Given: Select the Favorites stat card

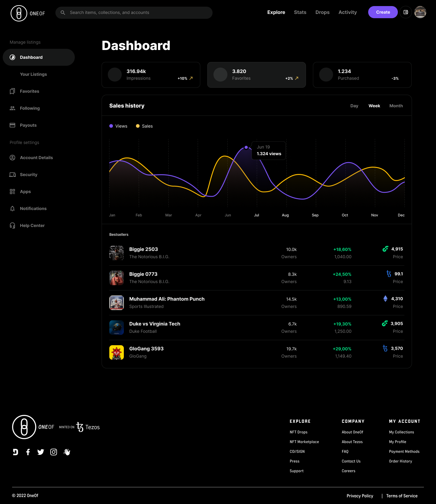Looking at the screenshot, I should (x=256, y=75).
